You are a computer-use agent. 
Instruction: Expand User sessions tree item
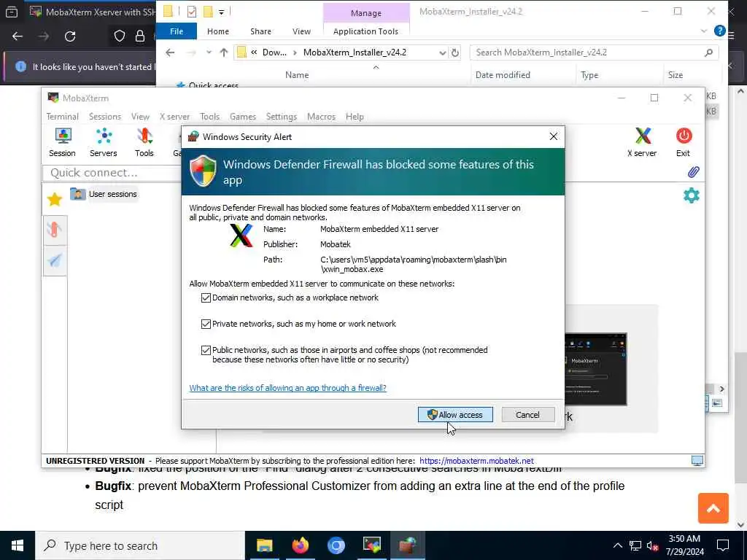[x=104, y=194]
